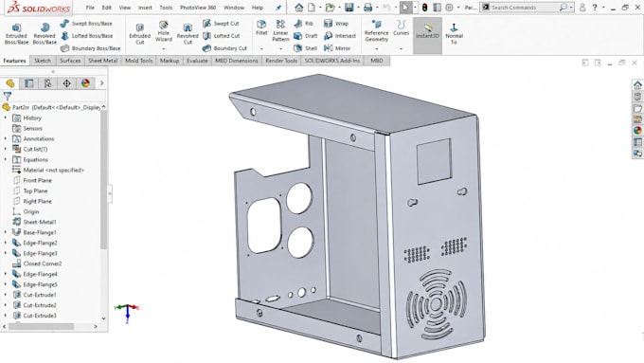Activate the Revolved Cut tool

pyautogui.click(x=188, y=33)
